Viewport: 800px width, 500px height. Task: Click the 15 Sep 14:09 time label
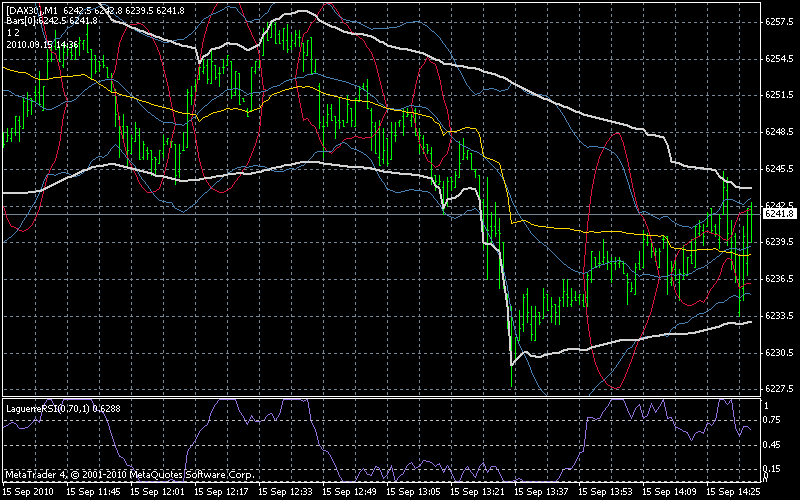670,492
